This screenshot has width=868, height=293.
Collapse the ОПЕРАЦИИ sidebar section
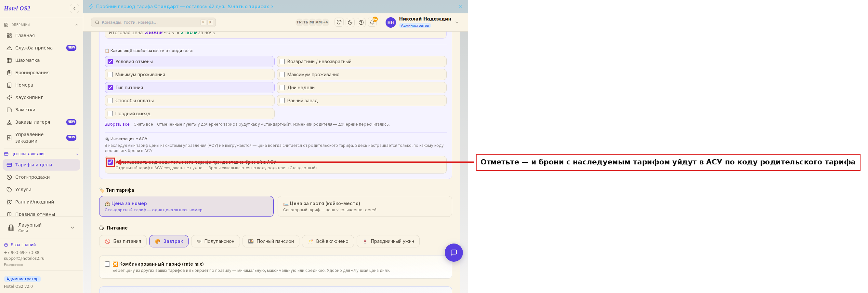pos(76,25)
